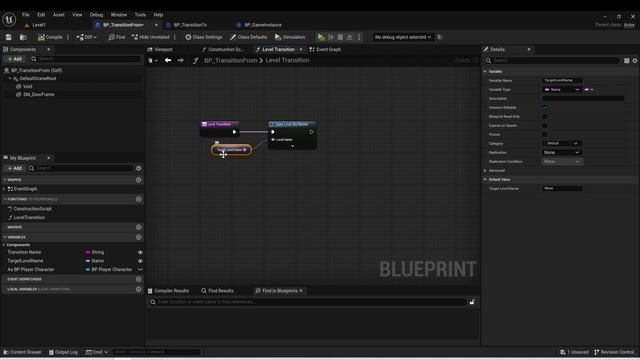The height and width of the screenshot is (360, 640).
Task: Open the Asset menu
Action: click(x=59, y=15)
